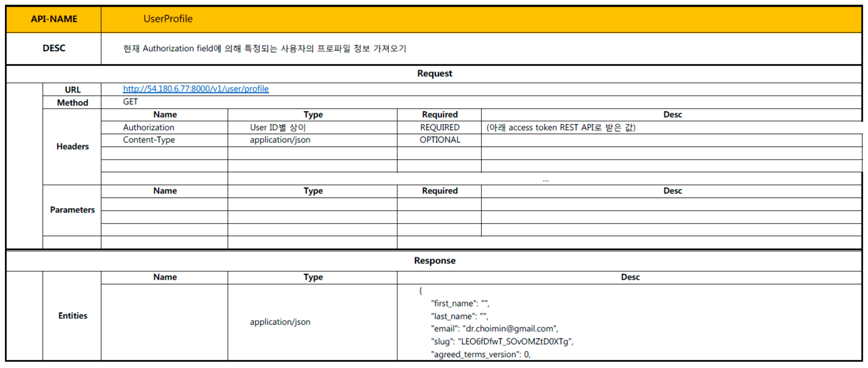This screenshot has height=368, width=868.
Task: Select the API-NAME header cell
Action: click(54, 19)
